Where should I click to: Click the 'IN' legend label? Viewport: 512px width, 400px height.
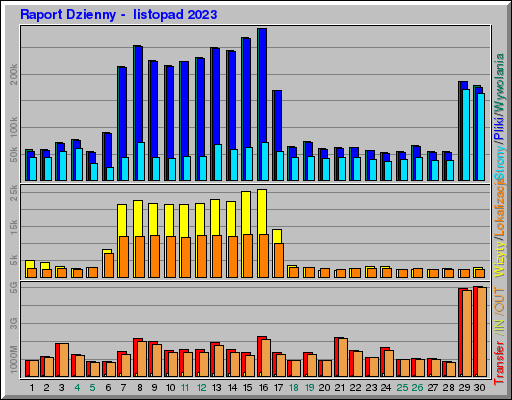500,325
